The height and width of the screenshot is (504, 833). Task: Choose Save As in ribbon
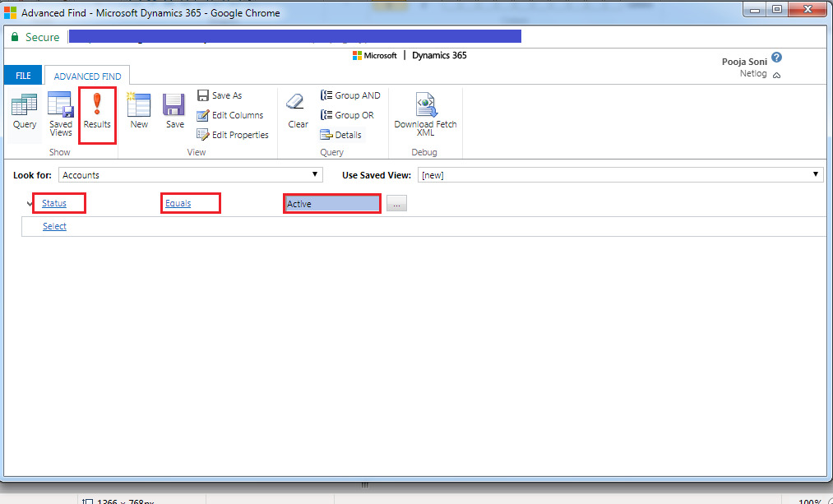[x=220, y=95]
